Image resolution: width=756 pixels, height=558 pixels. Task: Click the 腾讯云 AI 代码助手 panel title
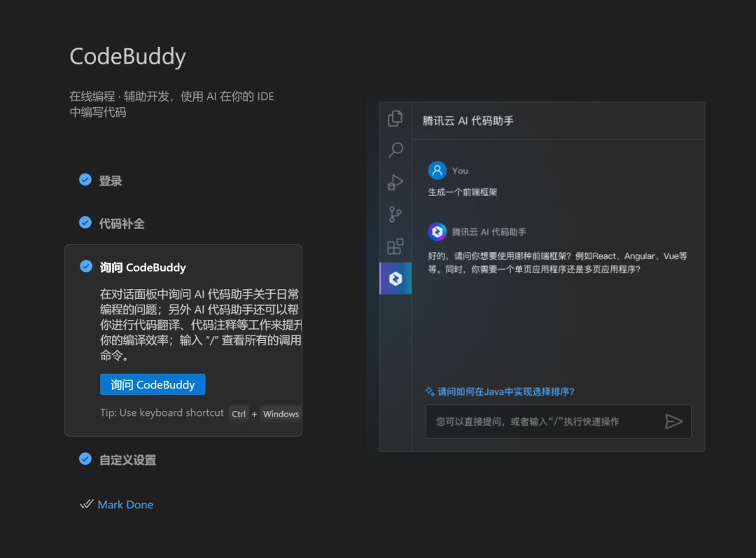(x=468, y=120)
